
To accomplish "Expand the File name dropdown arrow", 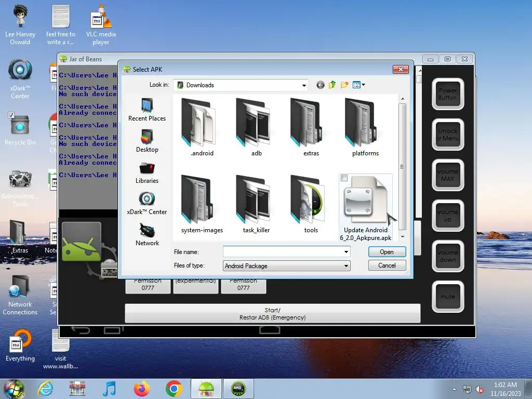I will coord(346,252).
